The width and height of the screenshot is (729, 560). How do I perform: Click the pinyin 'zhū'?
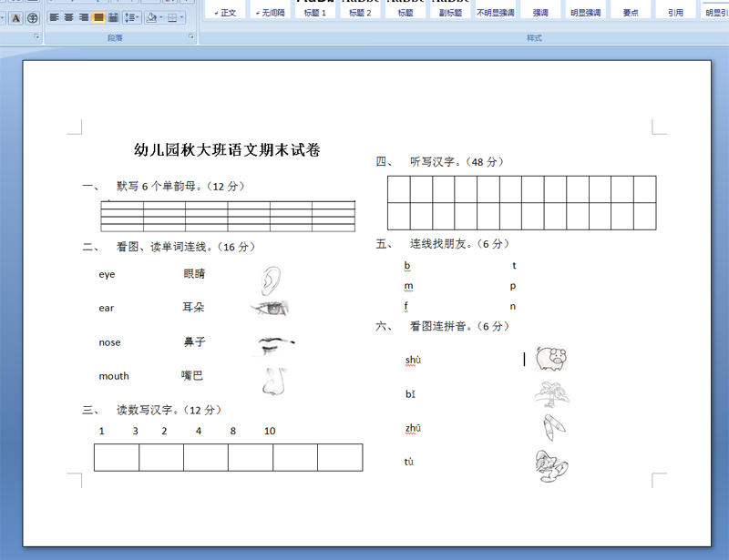tap(413, 428)
